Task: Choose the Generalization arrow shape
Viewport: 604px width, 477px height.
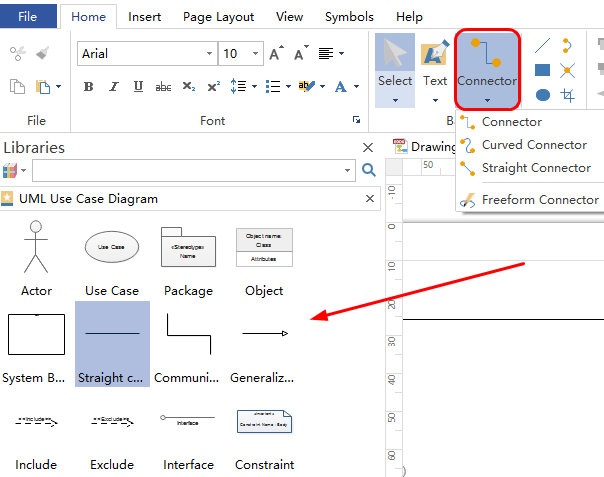Action: (264, 333)
